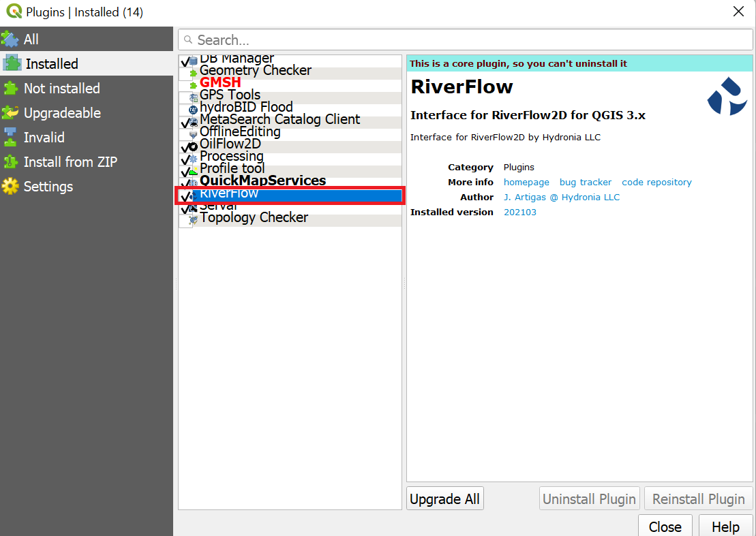Select the OilFlow2D black ring icon

click(x=194, y=147)
